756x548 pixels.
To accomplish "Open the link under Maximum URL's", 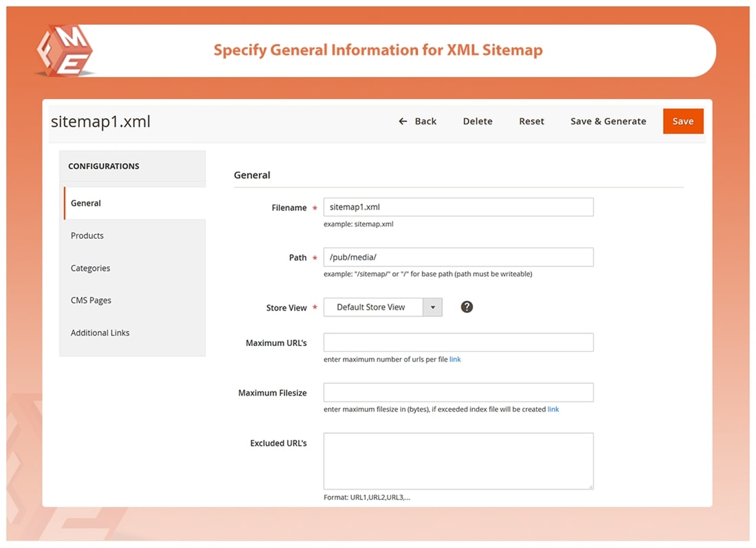I will pyautogui.click(x=455, y=359).
